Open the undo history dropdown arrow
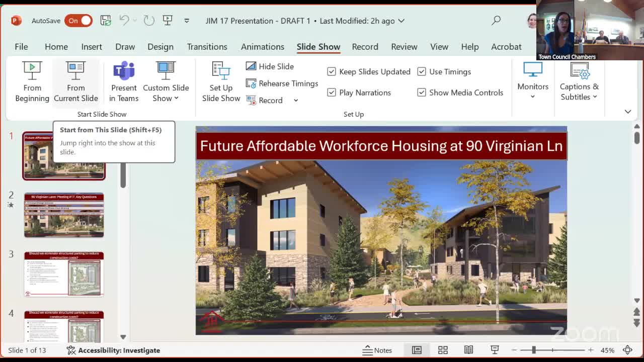The height and width of the screenshot is (362, 644). (x=134, y=21)
